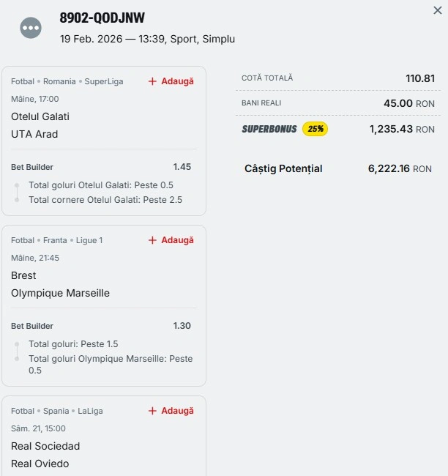Click the Olympique Marseille team name
This screenshot has width=448, height=476.
point(60,293)
